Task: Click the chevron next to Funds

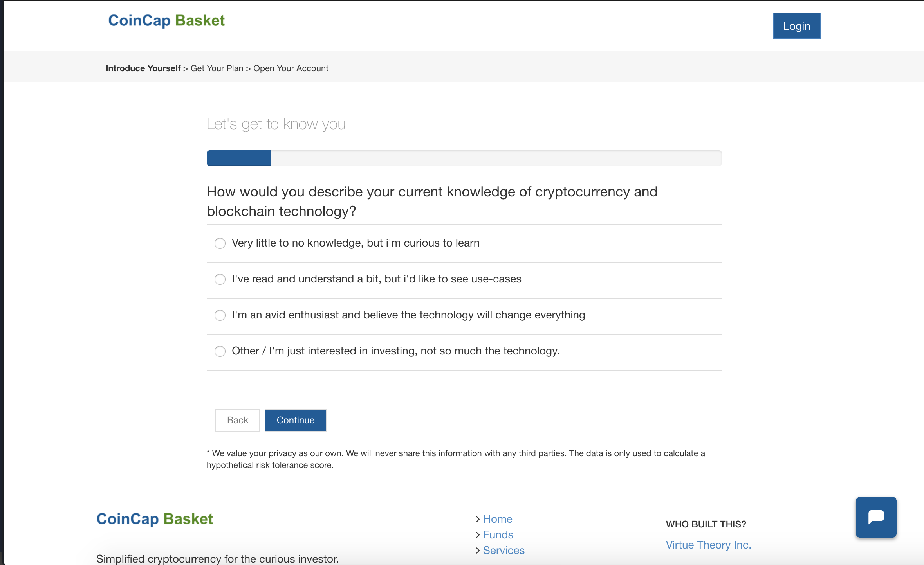Action: [x=478, y=534]
